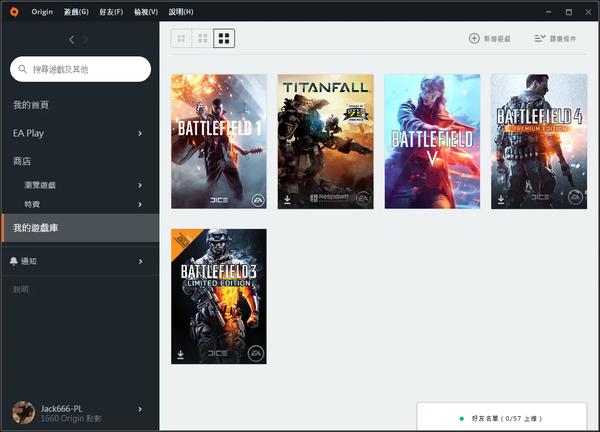
Task: Go forward with the right arrow
Action: (x=85, y=39)
